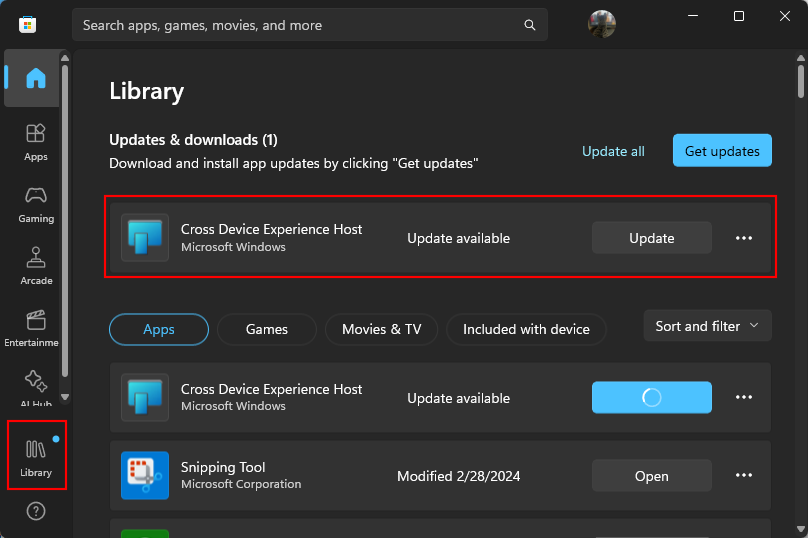The width and height of the screenshot is (808, 538).
Task: Open the Microsoft Store logo icon
Action: [27, 24]
